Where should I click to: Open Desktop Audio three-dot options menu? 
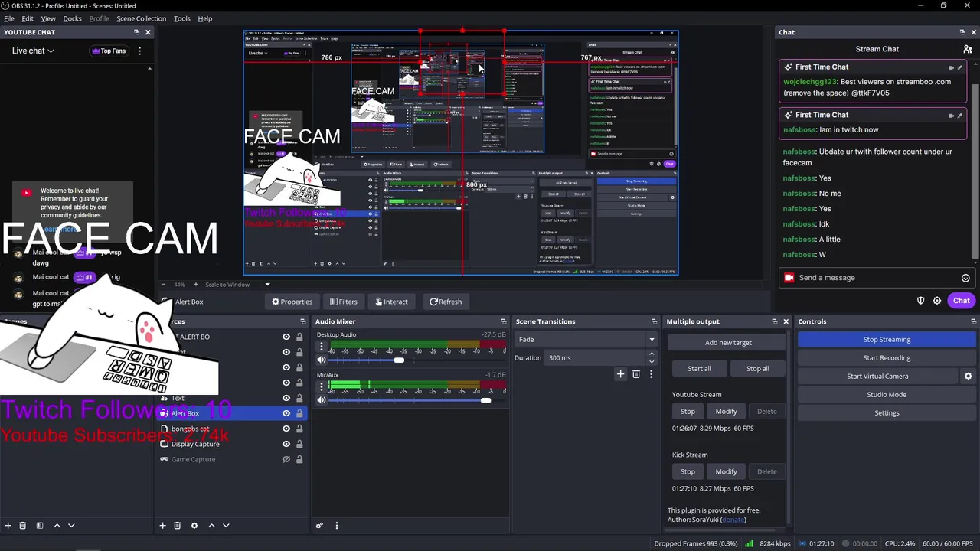click(322, 347)
